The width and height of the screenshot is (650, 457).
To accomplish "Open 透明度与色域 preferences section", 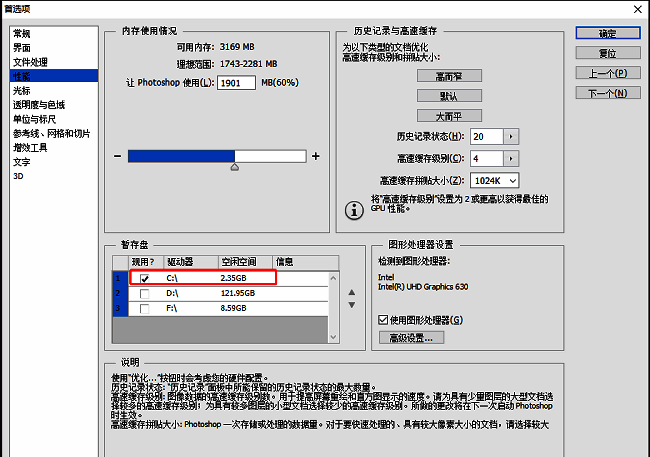I will (39, 104).
